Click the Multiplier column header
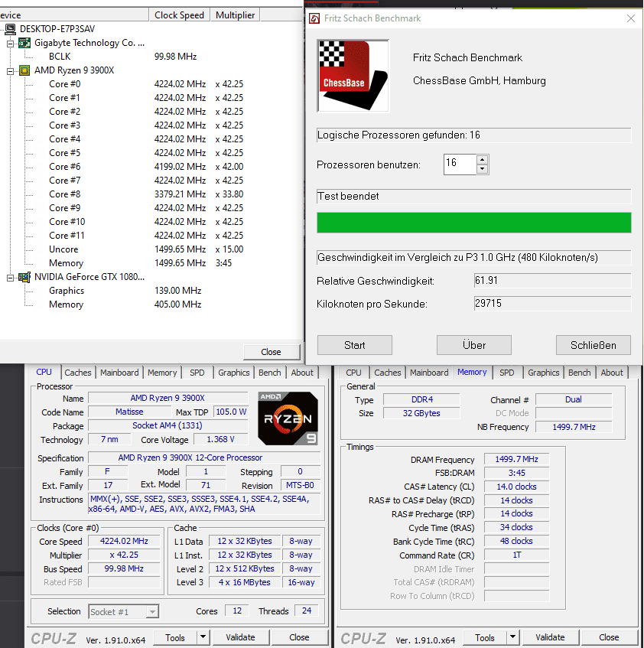This screenshot has height=648, width=644. point(235,15)
